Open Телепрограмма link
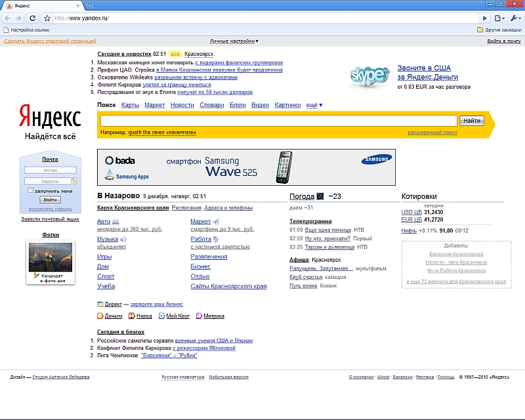Viewport: 525px width, 420px height. [310, 221]
